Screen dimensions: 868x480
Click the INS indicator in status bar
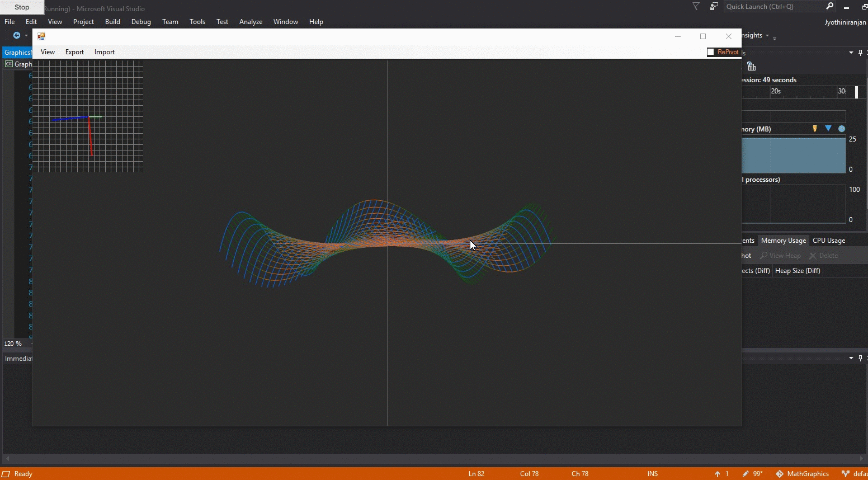(653, 474)
